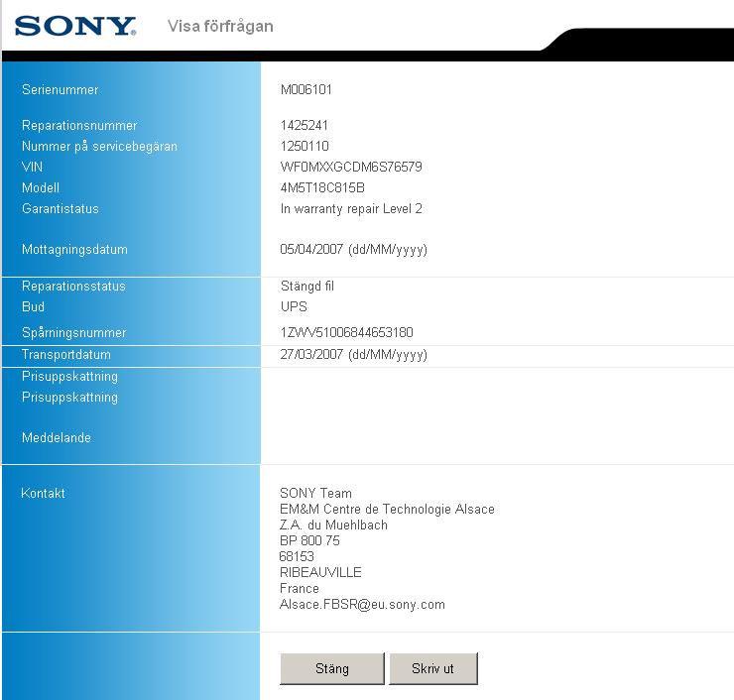Select city RIBEAUVILLE

[320, 572]
